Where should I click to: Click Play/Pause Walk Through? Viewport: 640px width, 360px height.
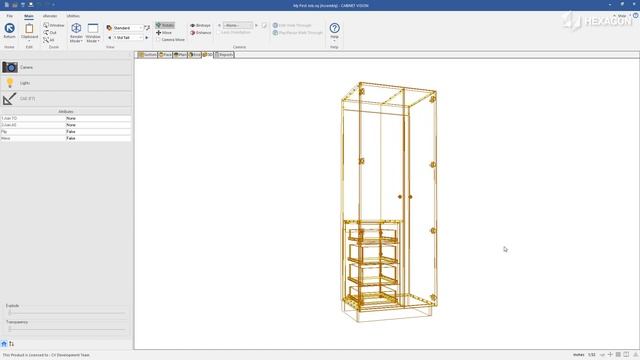[x=298, y=33]
